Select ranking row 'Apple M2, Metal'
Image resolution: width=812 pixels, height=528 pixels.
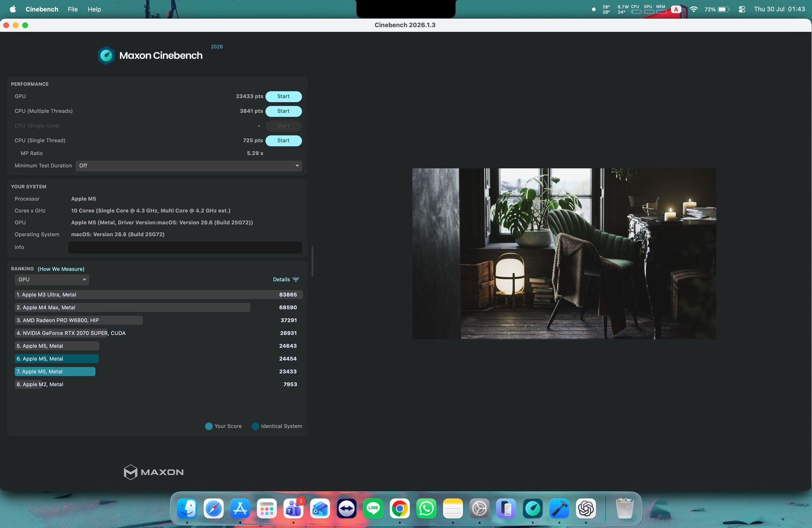point(159,384)
